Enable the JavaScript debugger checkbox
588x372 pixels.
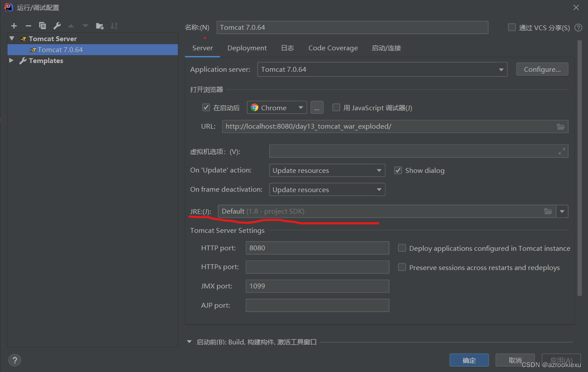tap(336, 108)
